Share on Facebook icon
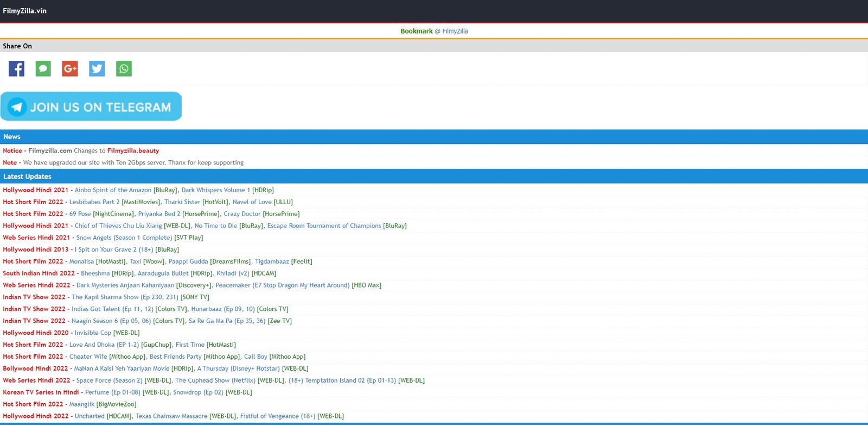 click(16, 68)
